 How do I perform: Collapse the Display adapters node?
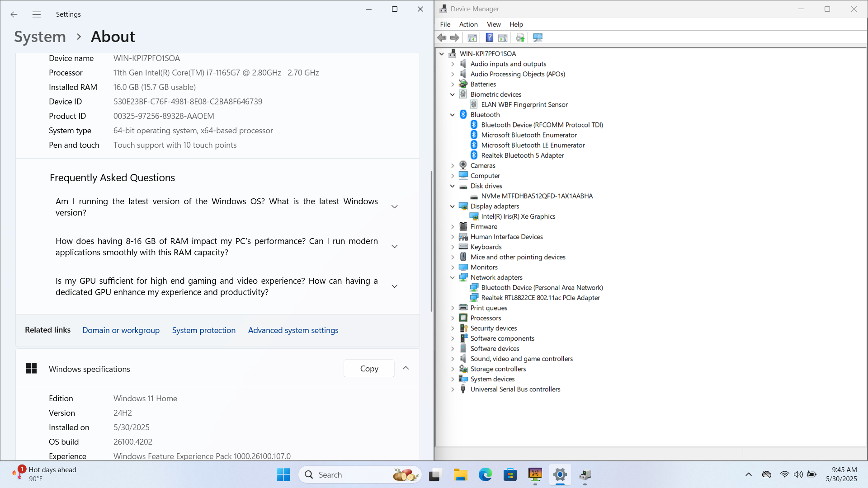[x=453, y=206]
